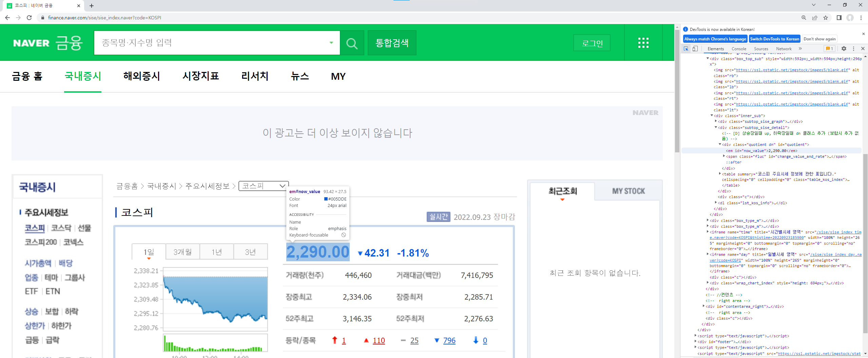The width and height of the screenshot is (868, 358).
Task: Toggle the DevTools device toolbar icon
Action: [x=695, y=49]
